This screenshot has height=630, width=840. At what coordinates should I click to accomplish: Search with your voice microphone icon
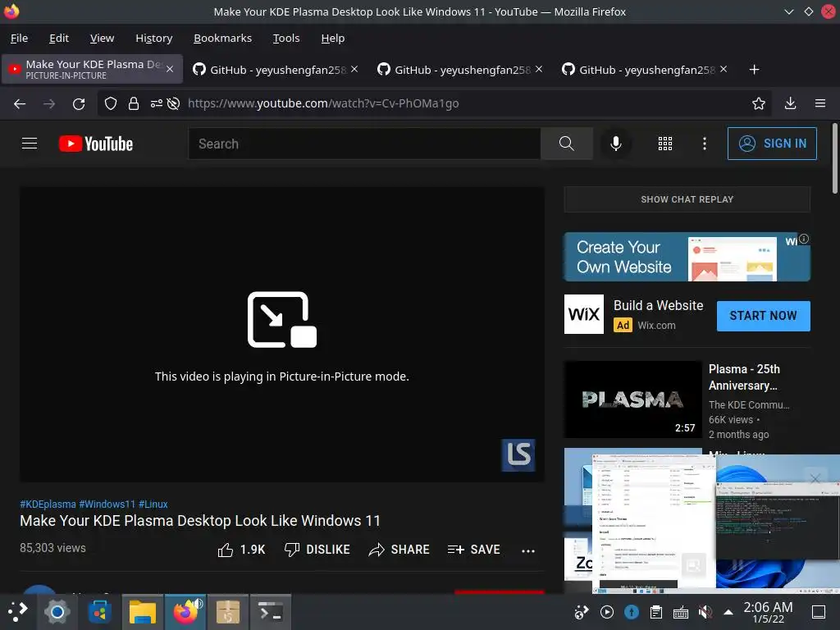[615, 144]
